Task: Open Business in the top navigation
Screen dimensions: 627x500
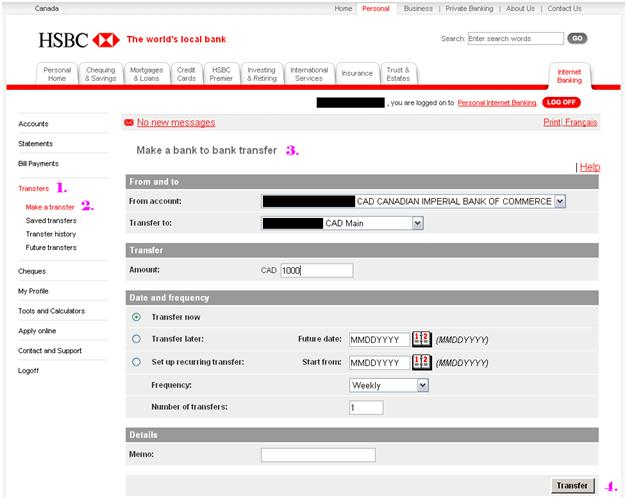Action: point(418,8)
